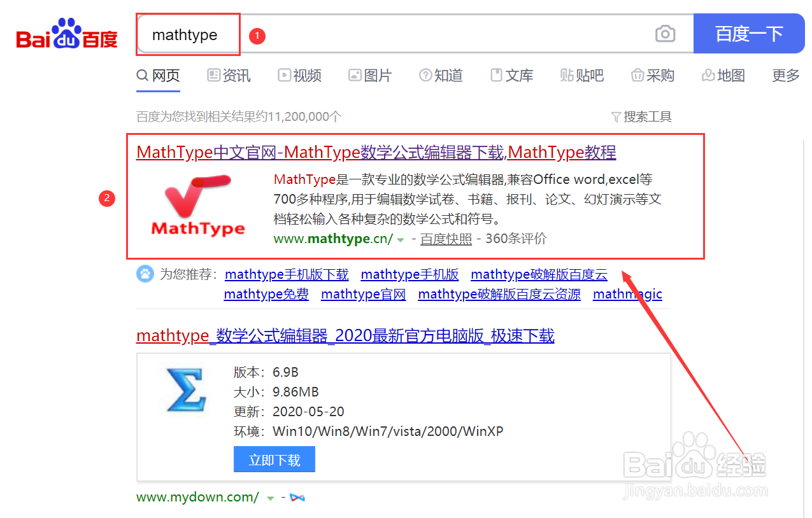The image size is (812, 518).
Task: Open MathType中文官网 result title link
Action: click(376, 153)
